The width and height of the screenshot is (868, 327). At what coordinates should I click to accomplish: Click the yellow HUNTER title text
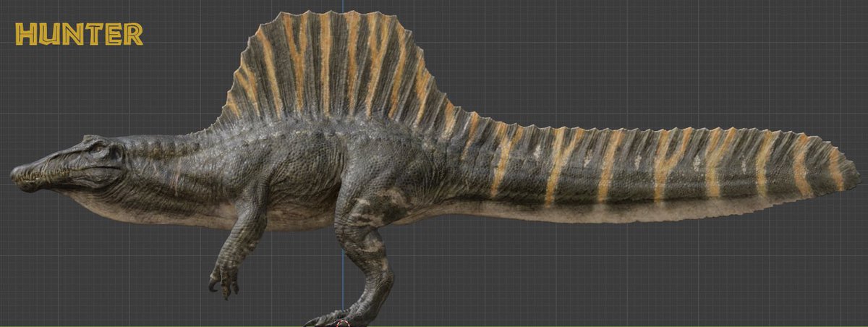pos(79,34)
